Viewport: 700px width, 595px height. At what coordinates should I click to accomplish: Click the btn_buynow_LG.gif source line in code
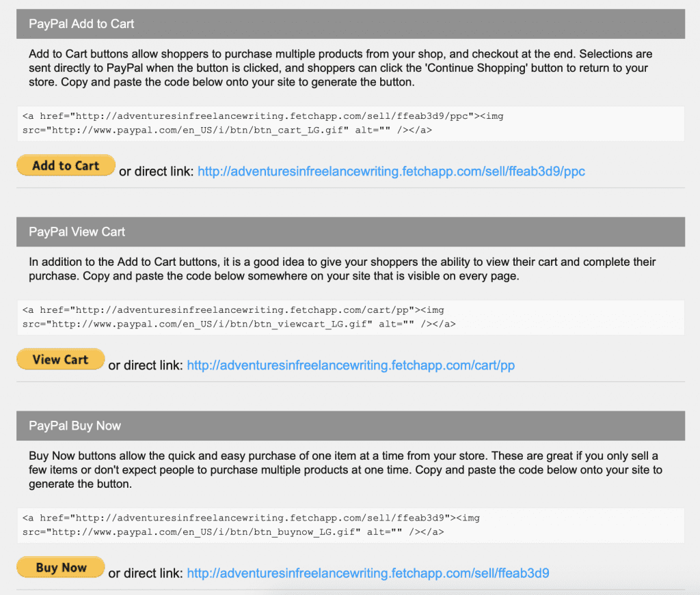coord(233,531)
